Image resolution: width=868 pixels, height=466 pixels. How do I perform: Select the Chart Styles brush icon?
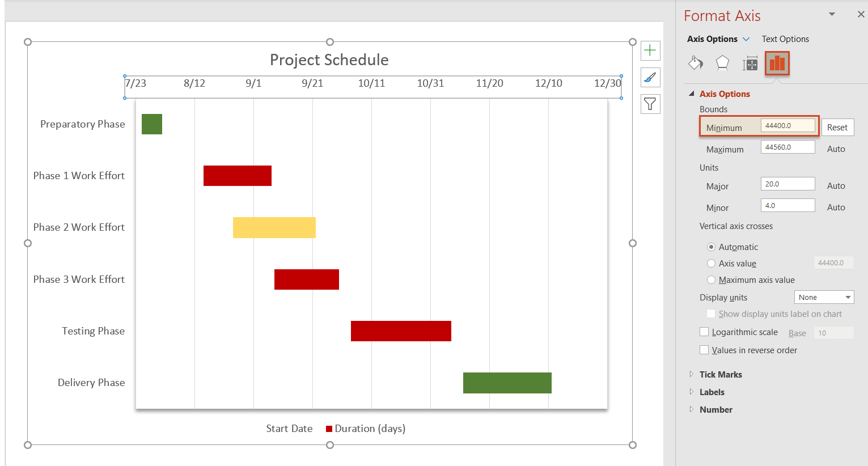(x=650, y=77)
